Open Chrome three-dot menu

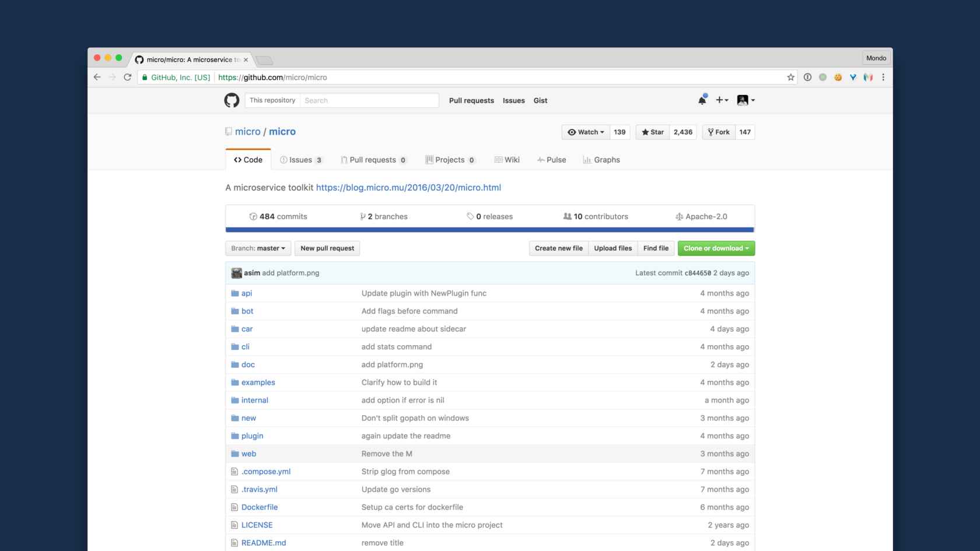tap(883, 77)
